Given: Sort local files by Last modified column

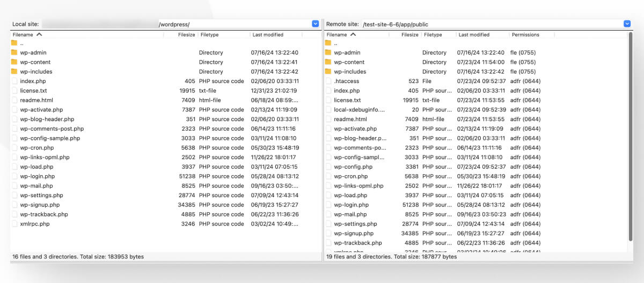Looking at the screenshot, I should click(x=268, y=35).
